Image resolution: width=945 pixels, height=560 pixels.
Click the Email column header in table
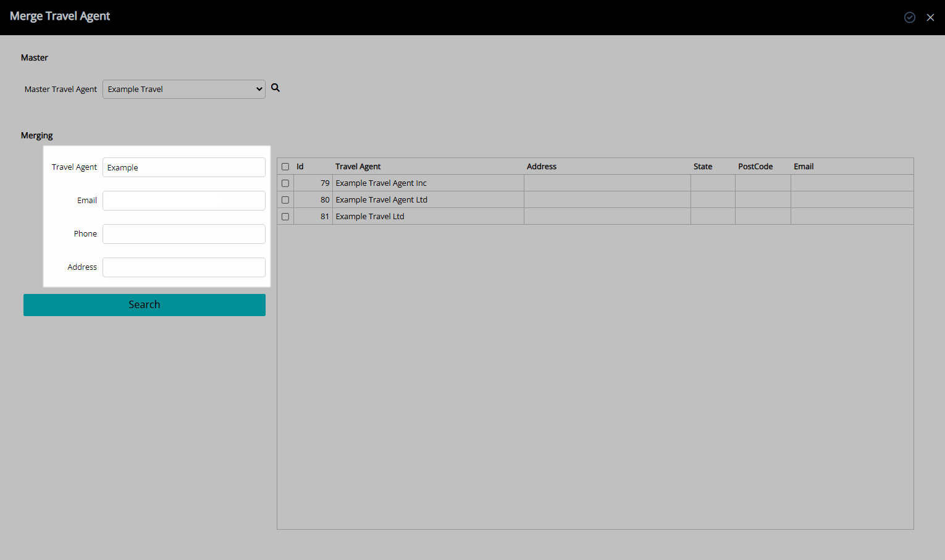click(x=804, y=167)
